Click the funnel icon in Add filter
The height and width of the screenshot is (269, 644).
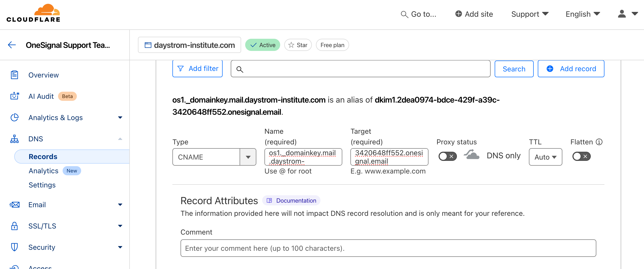[181, 69]
